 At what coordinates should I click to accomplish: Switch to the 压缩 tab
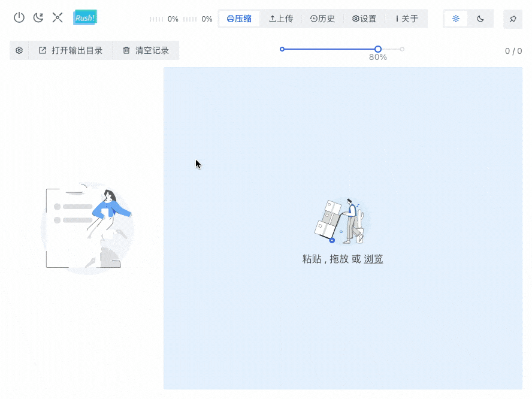click(x=239, y=19)
